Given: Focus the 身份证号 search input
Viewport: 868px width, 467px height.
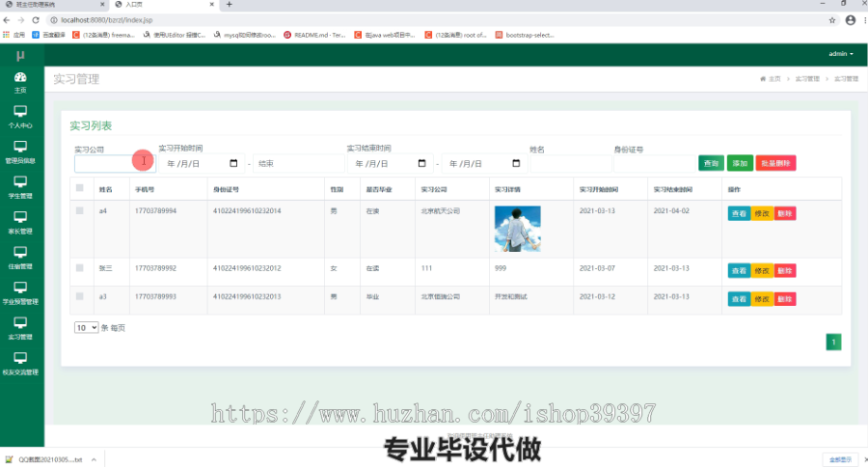Looking at the screenshot, I should (x=654, y=163).
